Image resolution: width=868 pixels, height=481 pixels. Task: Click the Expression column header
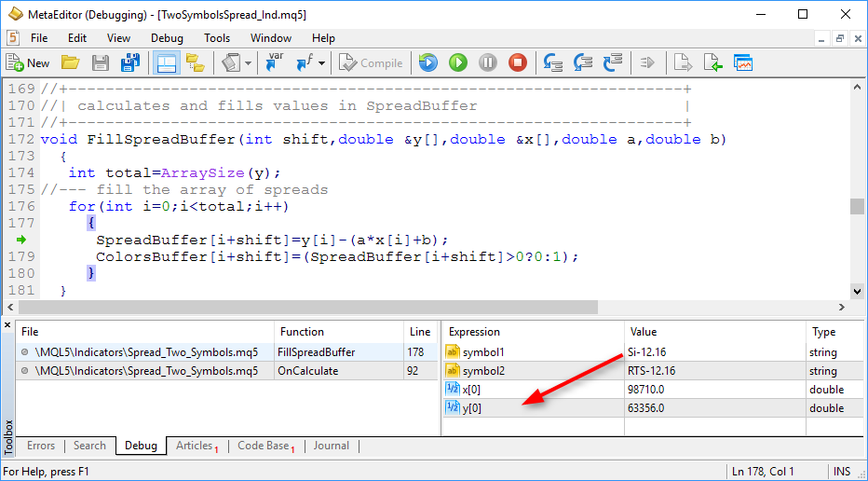point(534,332)
